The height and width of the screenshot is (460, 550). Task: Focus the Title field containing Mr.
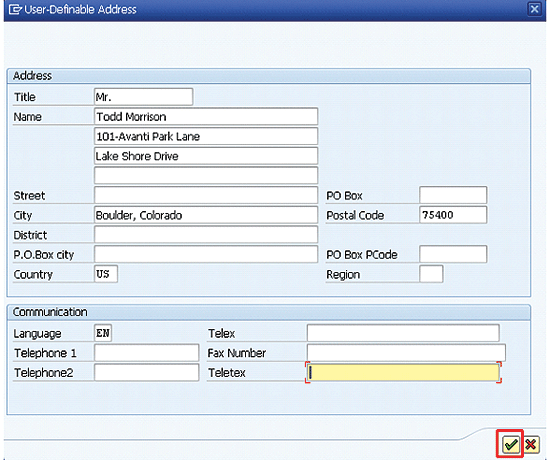pyautogui.click(x=143, y=97)
